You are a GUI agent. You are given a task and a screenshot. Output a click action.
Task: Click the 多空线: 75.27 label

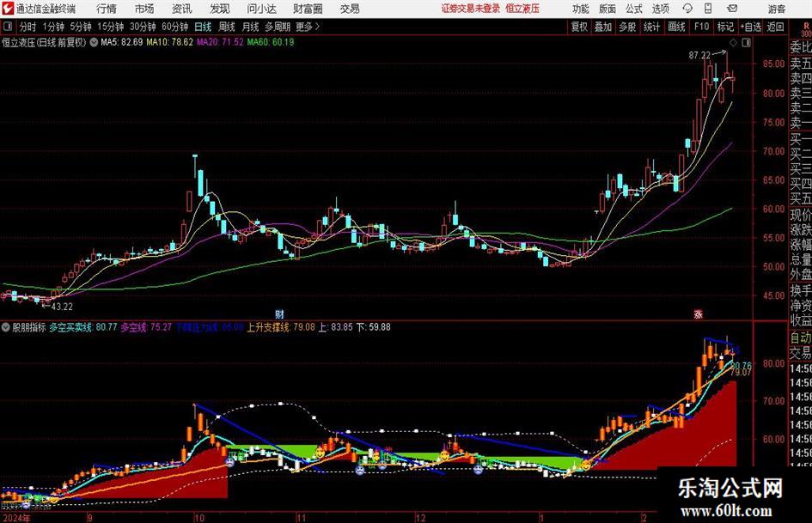click(x=147, y=327)
